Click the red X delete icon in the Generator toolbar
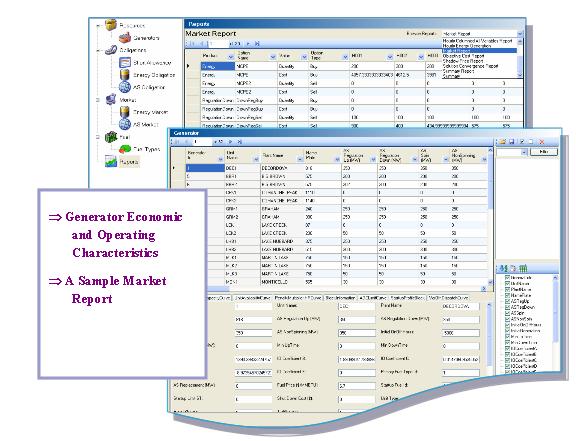 pos(541,141)
